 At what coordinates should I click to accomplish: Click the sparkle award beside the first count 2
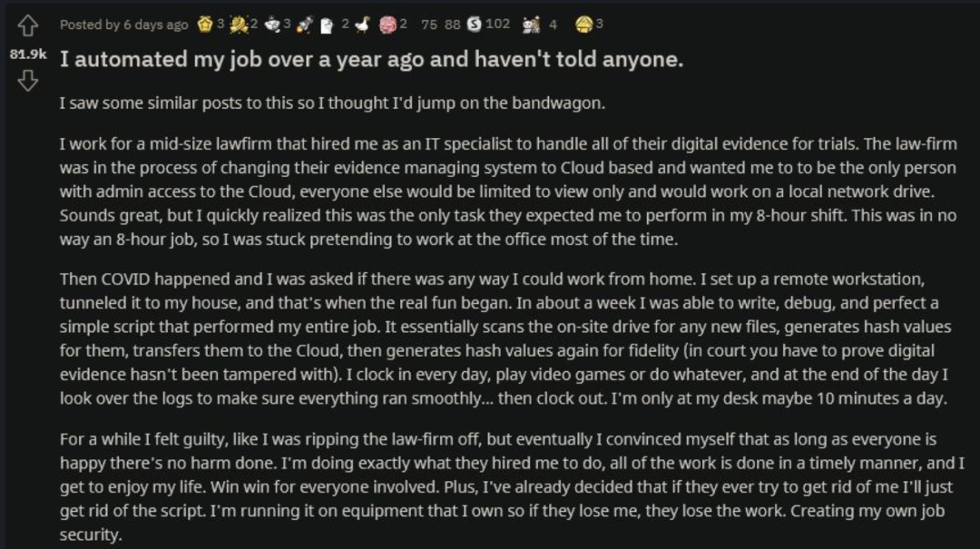click(240, 25)
